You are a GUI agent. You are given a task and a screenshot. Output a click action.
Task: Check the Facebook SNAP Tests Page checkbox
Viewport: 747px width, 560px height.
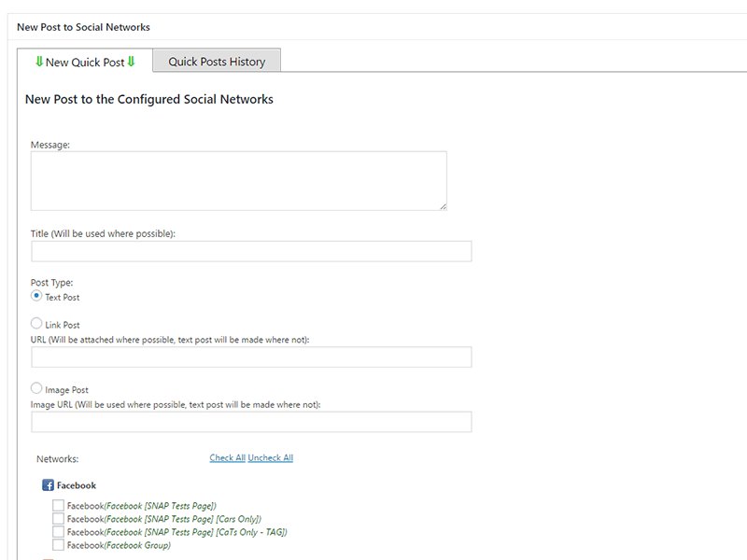point(58,505)
